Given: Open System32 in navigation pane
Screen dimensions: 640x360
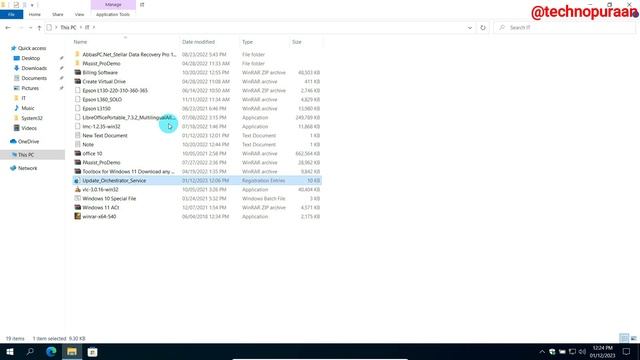Looking at the screenshot, I should [32, 118].
